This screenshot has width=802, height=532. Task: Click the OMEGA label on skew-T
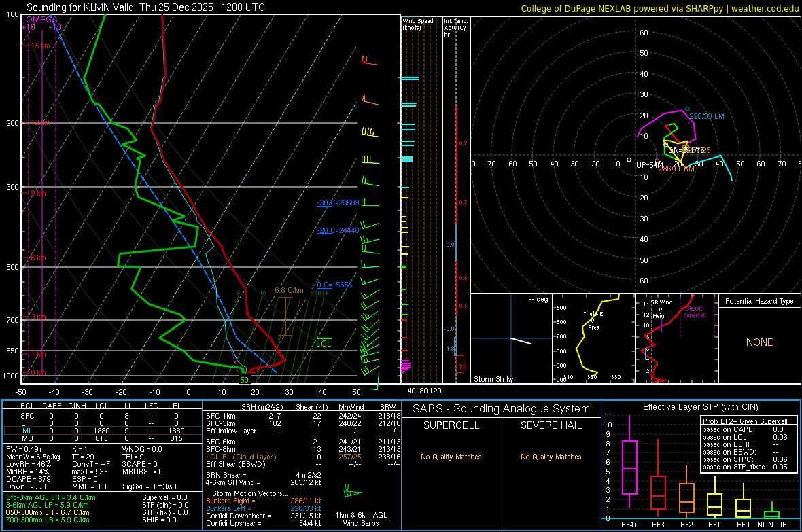tap(42, 20)
